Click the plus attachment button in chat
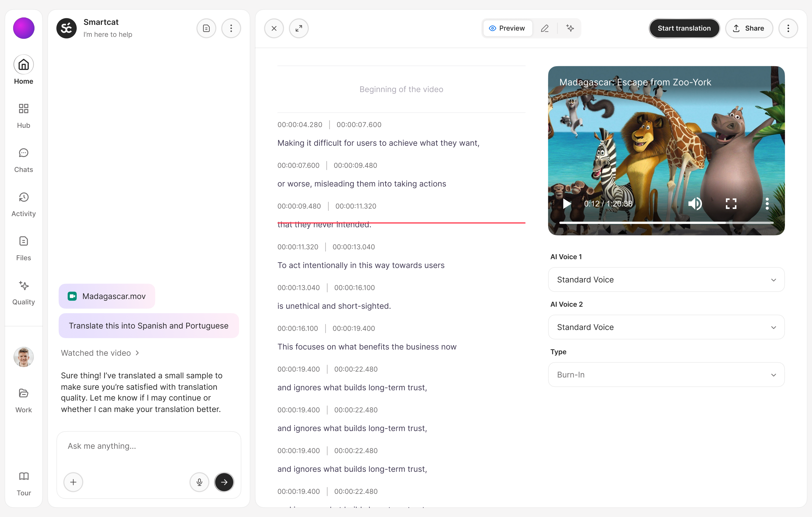The height and width of the screenshot is (517, 812). (73, 482)
